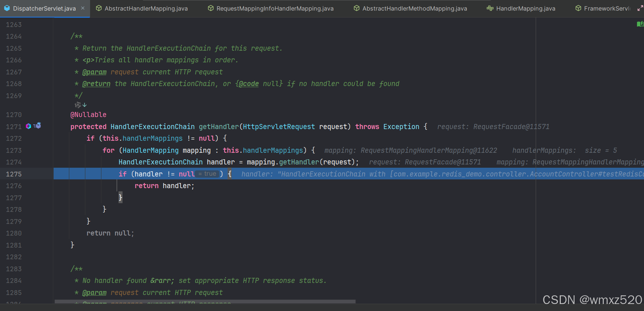Click HttpServletRequest parameter type
The image size is (644, 311).
pyautogui.click(x=279, y=127)
